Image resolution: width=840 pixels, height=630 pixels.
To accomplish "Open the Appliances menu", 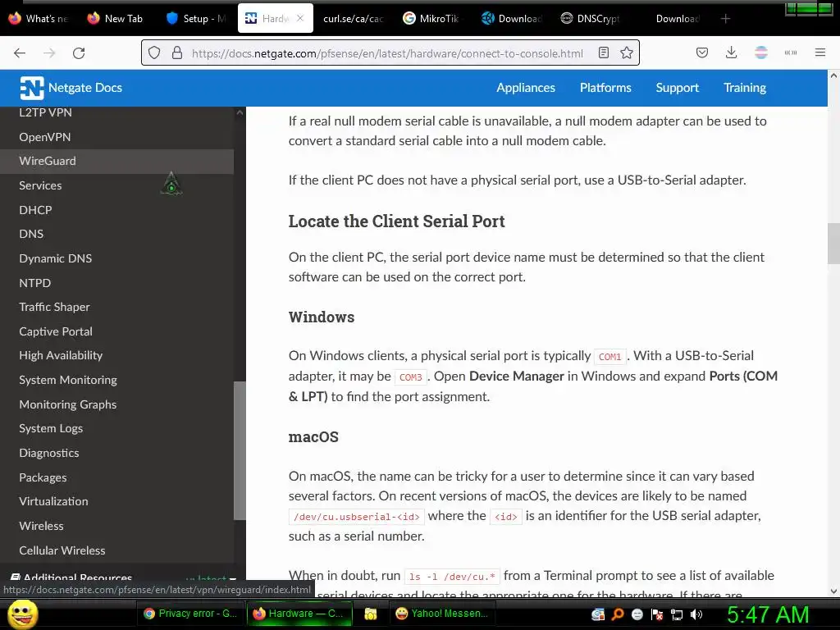I will pyautogui.click(x=526, y=88).
